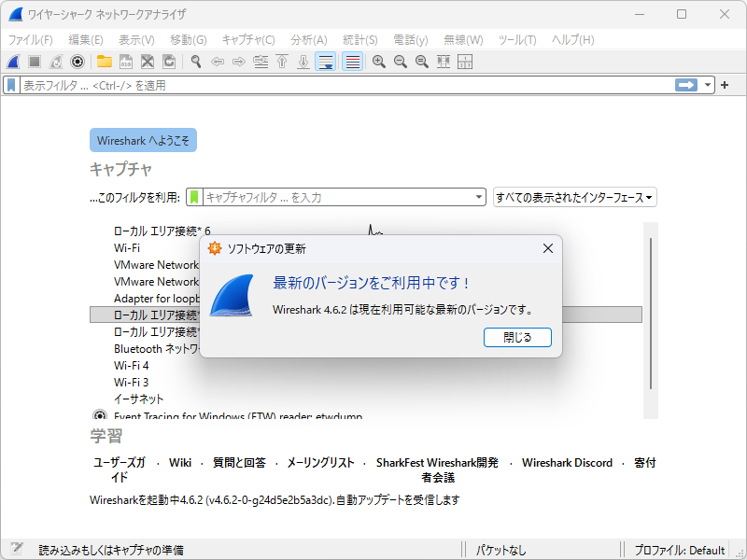747x560 pixels.
Task: Select the find packet magnifier icon
Action: pyautogui.click(x=193, y=62)
